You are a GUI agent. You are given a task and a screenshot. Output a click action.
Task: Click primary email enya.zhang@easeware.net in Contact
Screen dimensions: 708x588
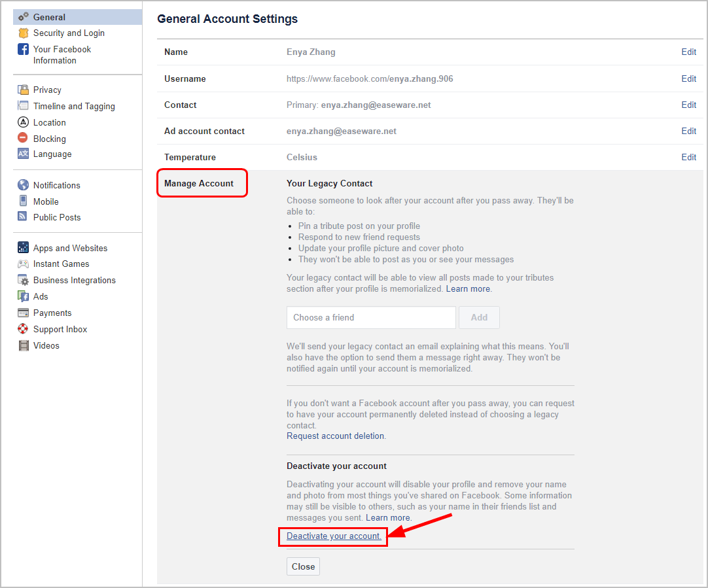[x=376, y=105]
